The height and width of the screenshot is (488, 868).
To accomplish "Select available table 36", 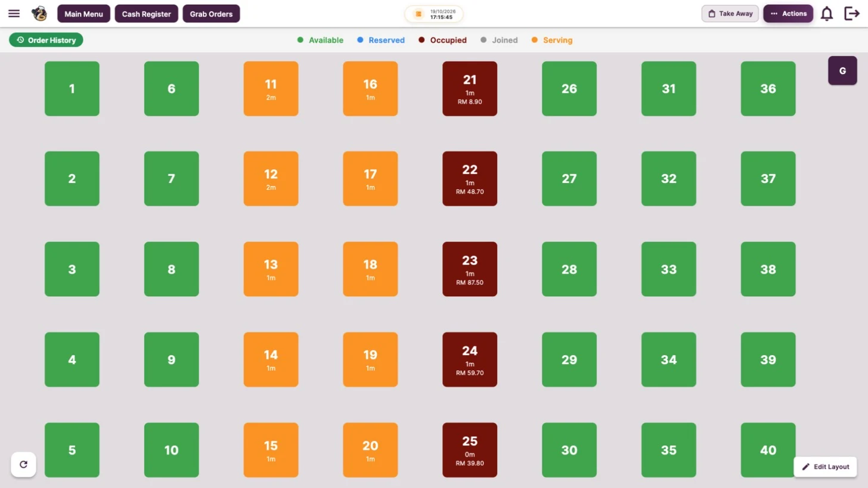I will pos(768,89).
